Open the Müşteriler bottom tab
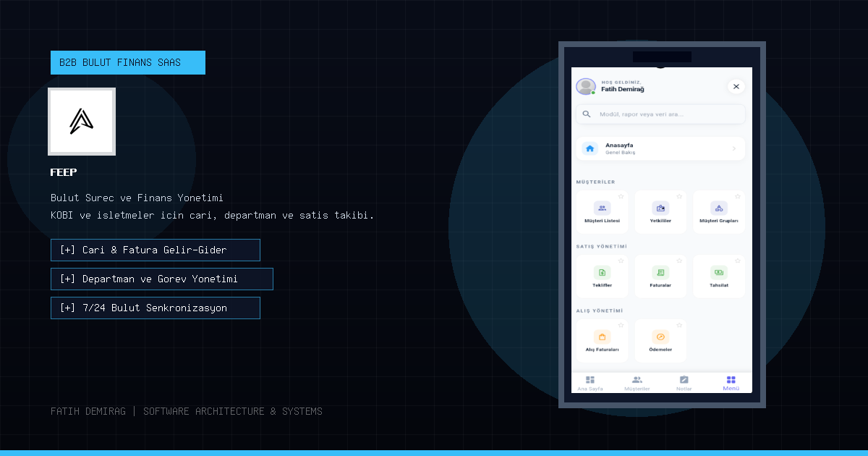 [x=637, y=383]
